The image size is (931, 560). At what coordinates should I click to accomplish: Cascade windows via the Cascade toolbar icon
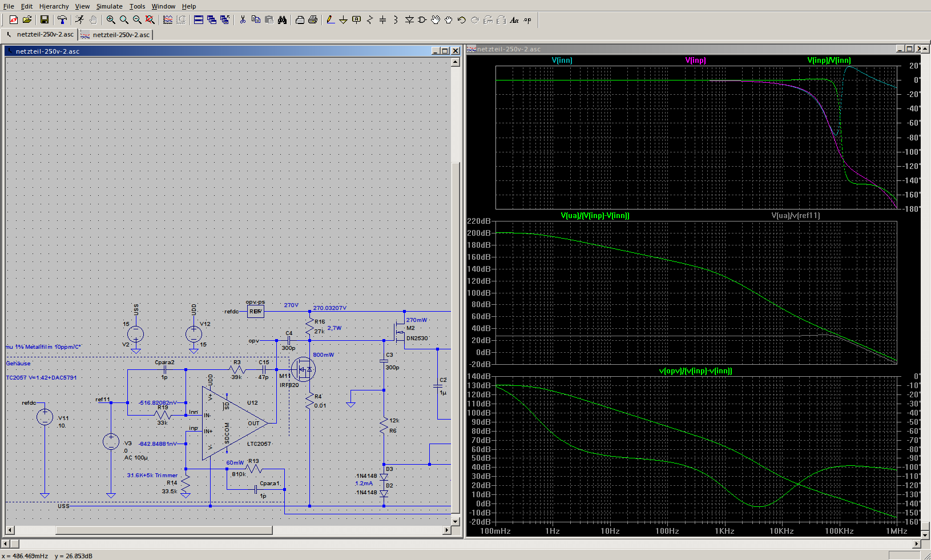[x=212, y=20]
